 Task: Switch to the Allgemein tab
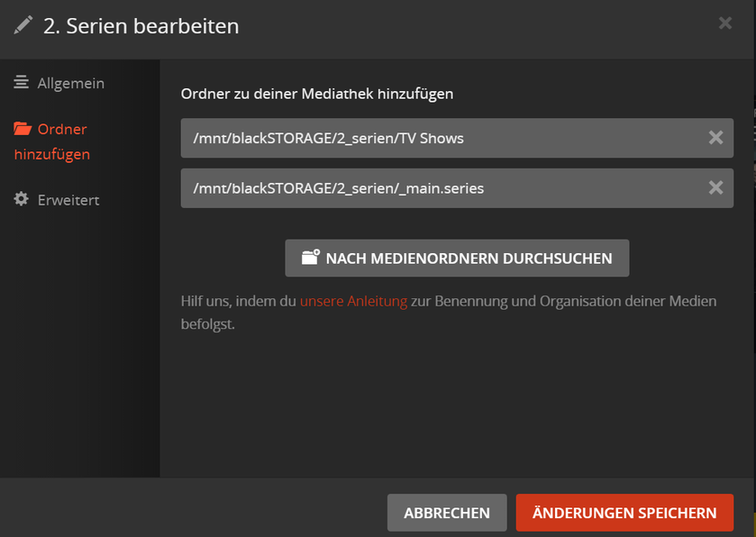pyautogui.click(x=70, y=83)
